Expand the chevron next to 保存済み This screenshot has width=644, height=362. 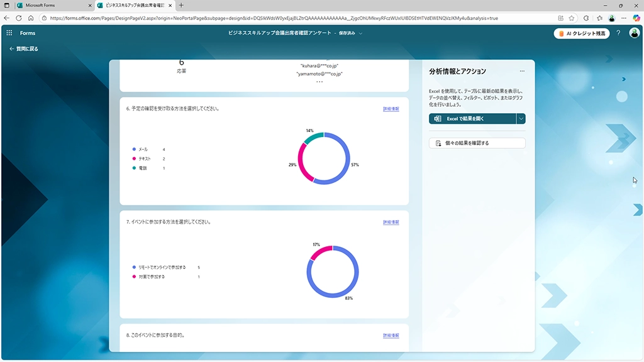tap(361, 33)
